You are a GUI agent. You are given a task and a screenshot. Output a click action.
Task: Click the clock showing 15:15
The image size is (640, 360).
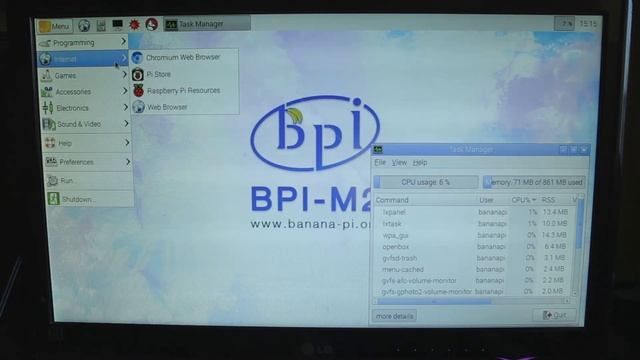coord(588,24)
